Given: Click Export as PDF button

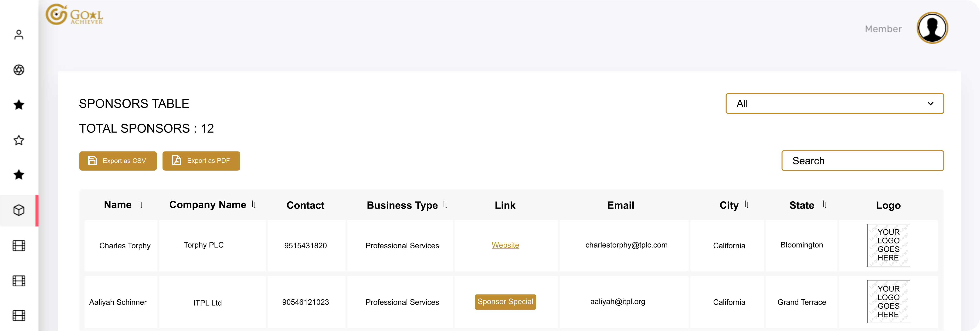Looking at the screenshot, I should tap(201, 161).
